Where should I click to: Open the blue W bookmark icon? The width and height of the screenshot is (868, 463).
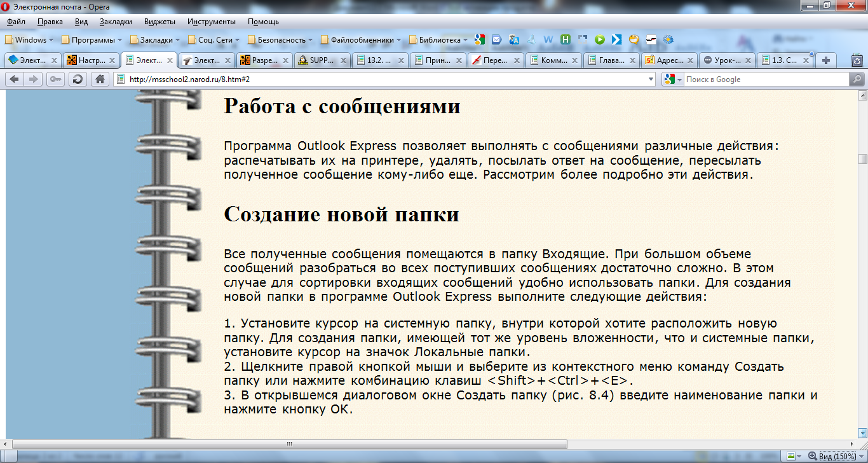[548, 39]
